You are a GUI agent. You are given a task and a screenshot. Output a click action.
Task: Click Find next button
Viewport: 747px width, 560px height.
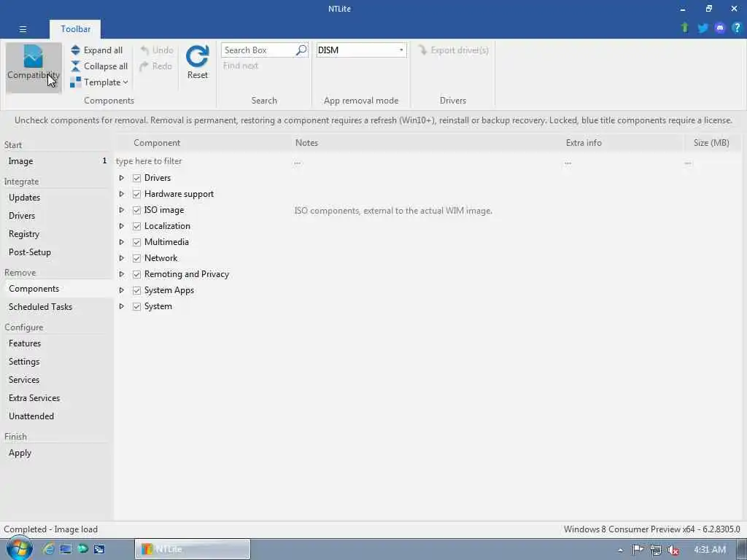tap(241, 66)
